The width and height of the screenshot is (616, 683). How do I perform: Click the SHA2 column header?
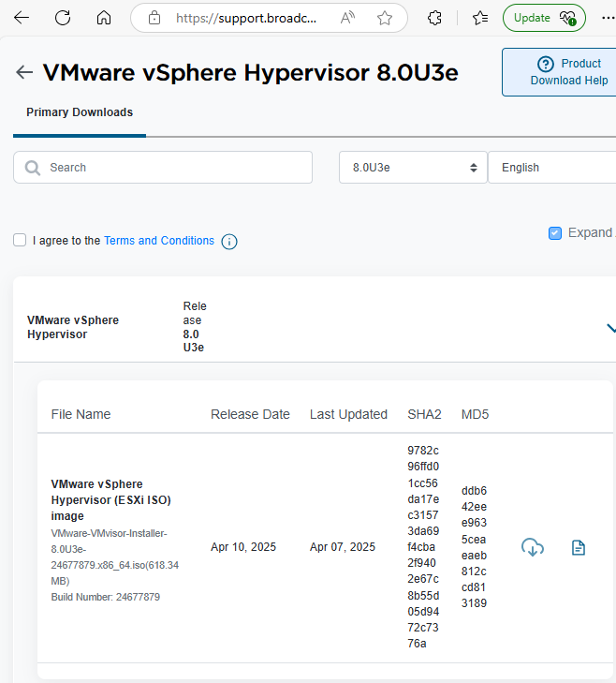click(424, 414)
